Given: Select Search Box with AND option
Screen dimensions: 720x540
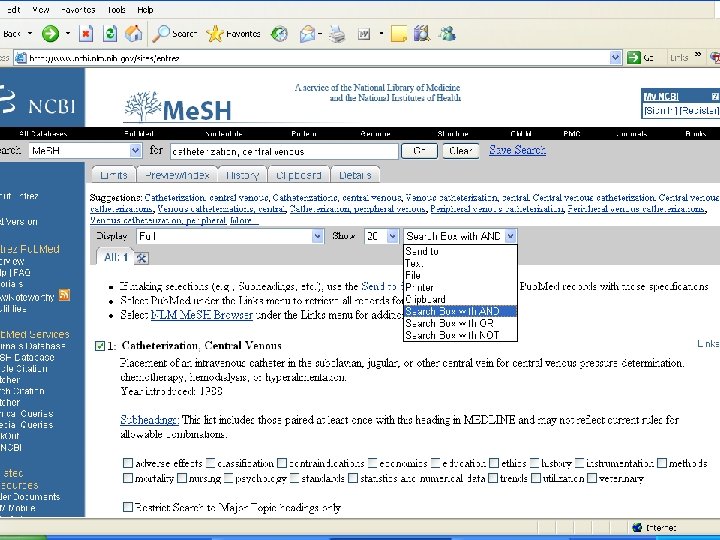Looking at the screenshot, I should pyautogui.click(x=460, y=311).
